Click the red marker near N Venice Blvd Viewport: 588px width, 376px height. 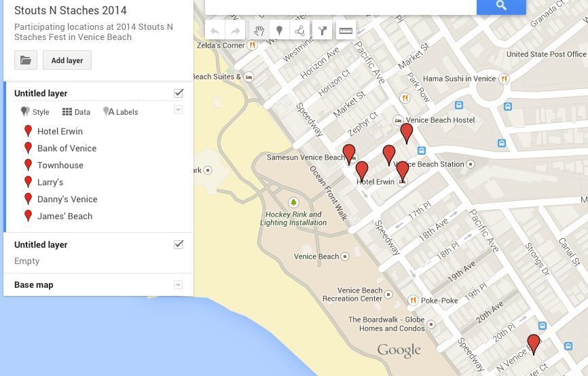click(x=534, y=343)
